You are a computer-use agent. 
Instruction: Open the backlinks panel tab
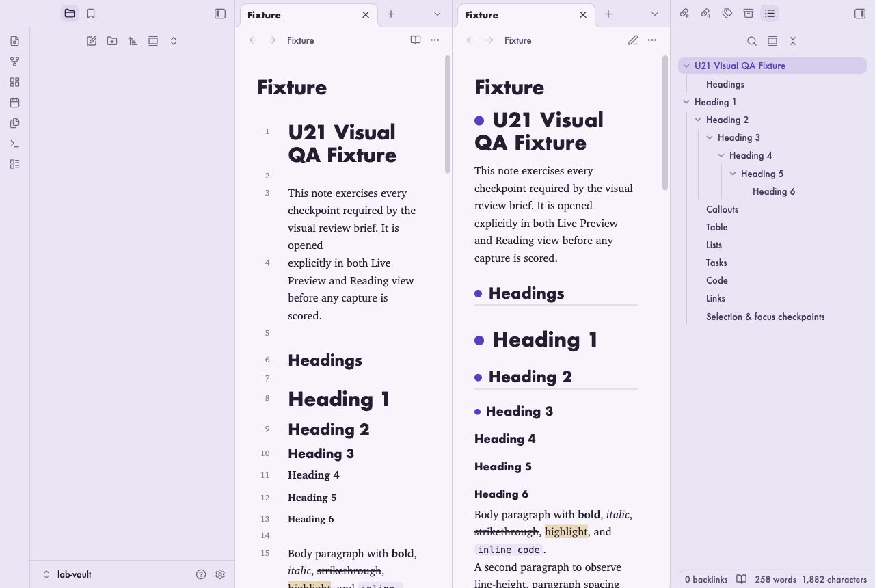684,14
